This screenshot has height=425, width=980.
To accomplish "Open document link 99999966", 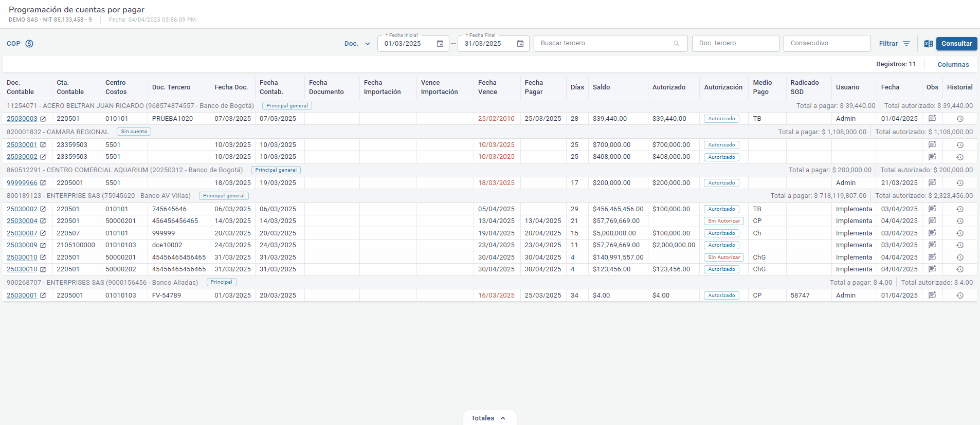I will [x=22, y=183].
